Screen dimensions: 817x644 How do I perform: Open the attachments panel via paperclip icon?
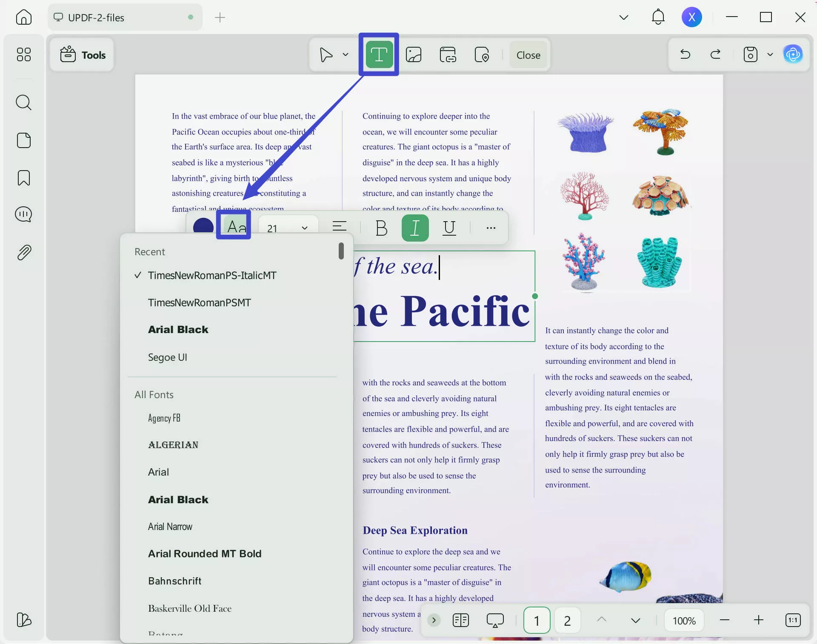pyautogui.click(x=23, y=252)
